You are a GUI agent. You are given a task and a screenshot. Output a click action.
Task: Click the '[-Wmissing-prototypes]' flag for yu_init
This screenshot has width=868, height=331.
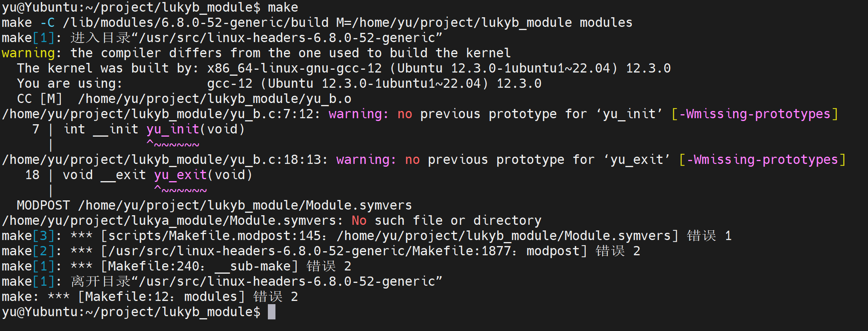(755, 114)
